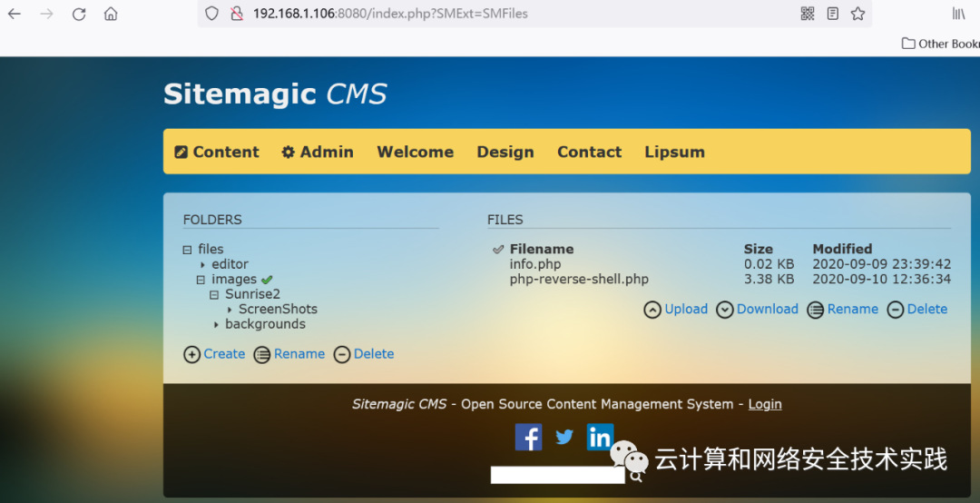The height and width of the screenshot is (503, 980).
Task: Expand the editor folder
Action: 202,264
